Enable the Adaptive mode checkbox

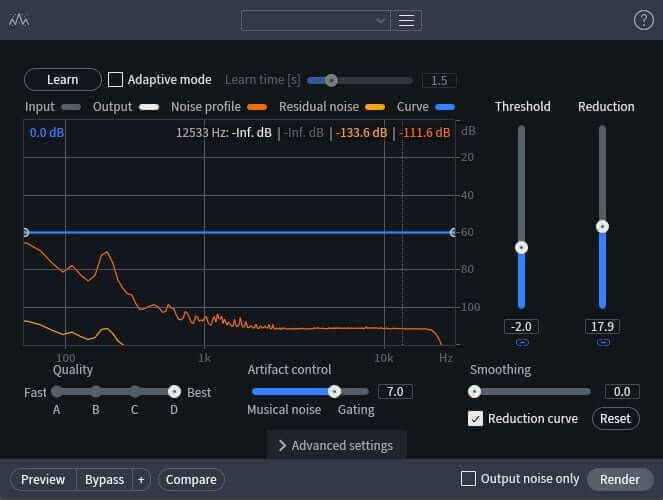point(115,79)
